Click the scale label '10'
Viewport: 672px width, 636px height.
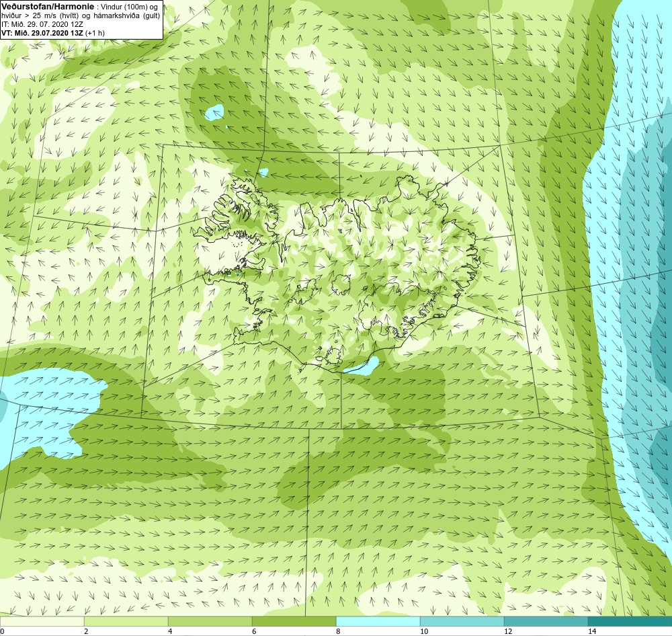(x=424, y=631)
